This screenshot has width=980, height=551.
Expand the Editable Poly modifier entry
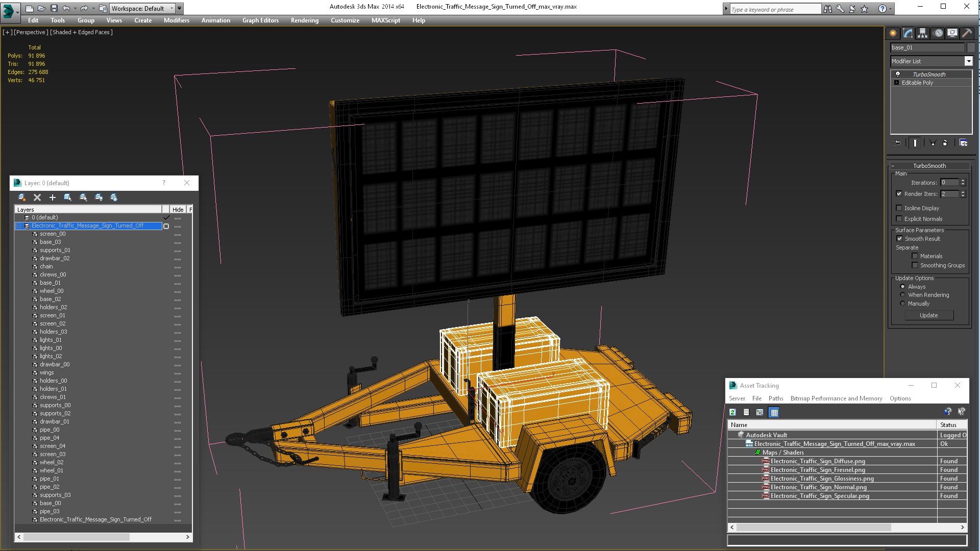tap(896, 83)
